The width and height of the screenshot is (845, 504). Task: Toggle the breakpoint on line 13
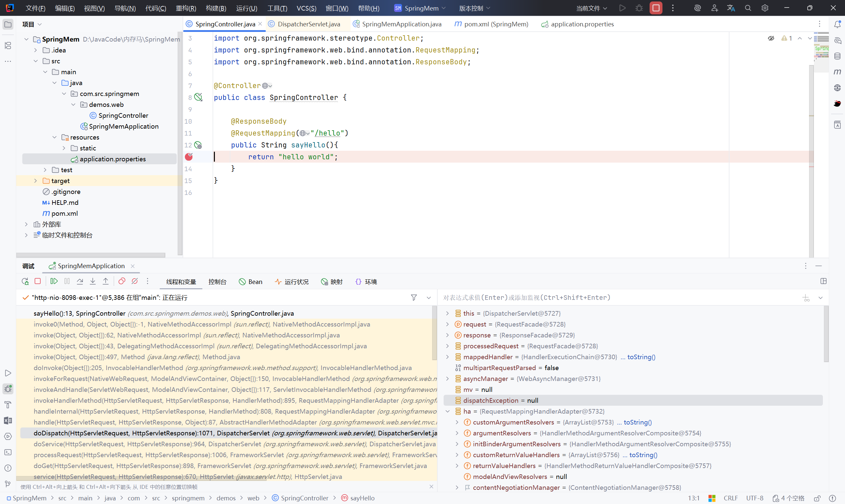[189, 157]
